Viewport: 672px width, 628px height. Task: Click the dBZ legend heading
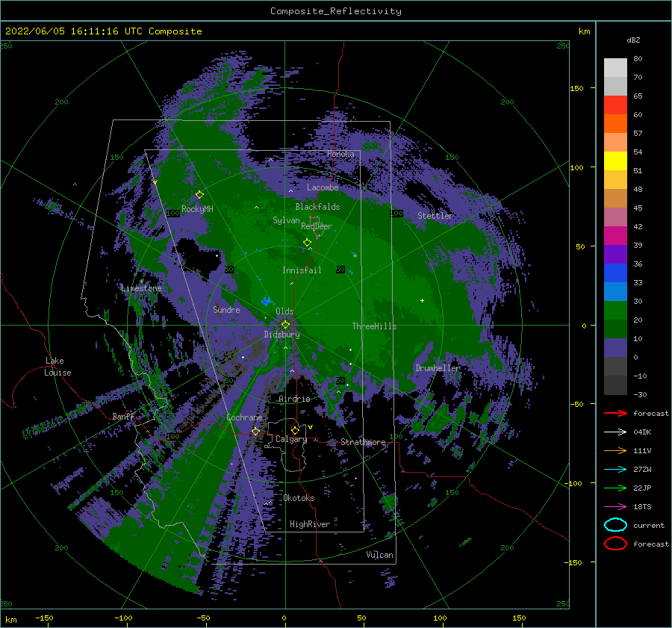pos(633,40)
